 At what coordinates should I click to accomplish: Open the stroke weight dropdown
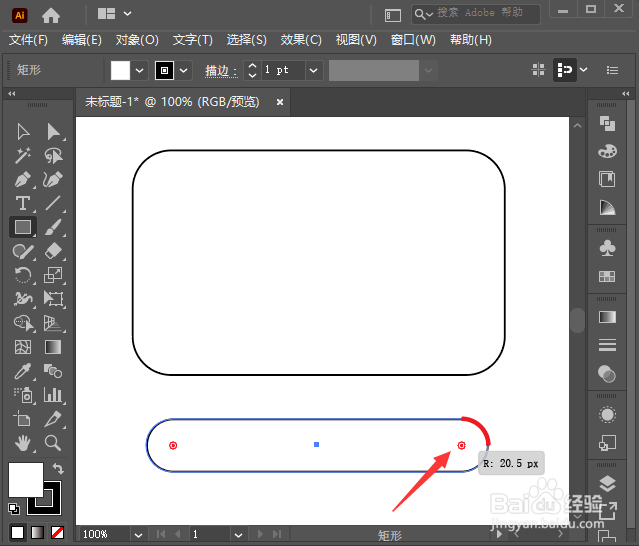[313, 70]
